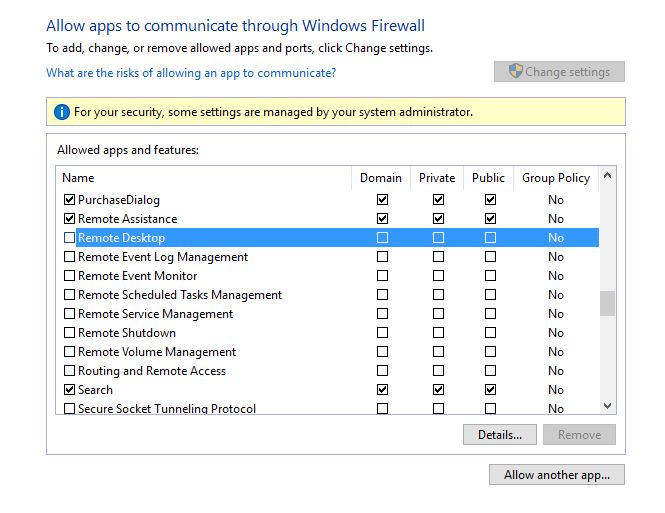Select the PurchaseDialog row text
This screenshot has width=665, height=513.
pyautogui.click(x=119, y=200)
